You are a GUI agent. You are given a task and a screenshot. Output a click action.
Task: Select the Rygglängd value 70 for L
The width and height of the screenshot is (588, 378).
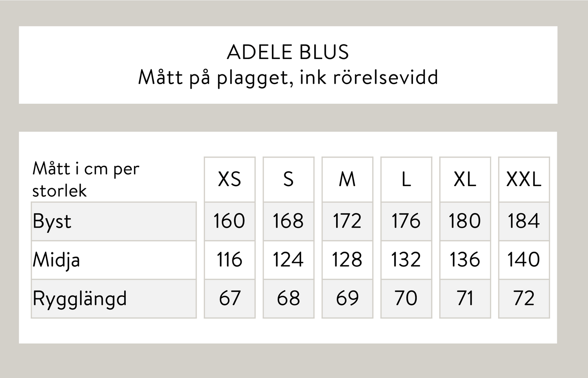pyautogui.click(x=406, y=298)
